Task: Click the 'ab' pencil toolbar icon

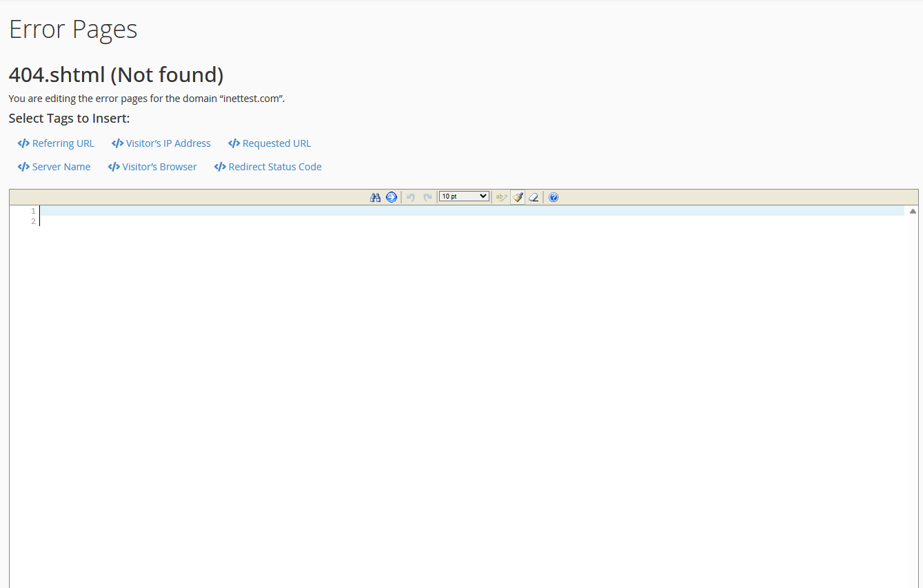Action: tap(501, 197)
